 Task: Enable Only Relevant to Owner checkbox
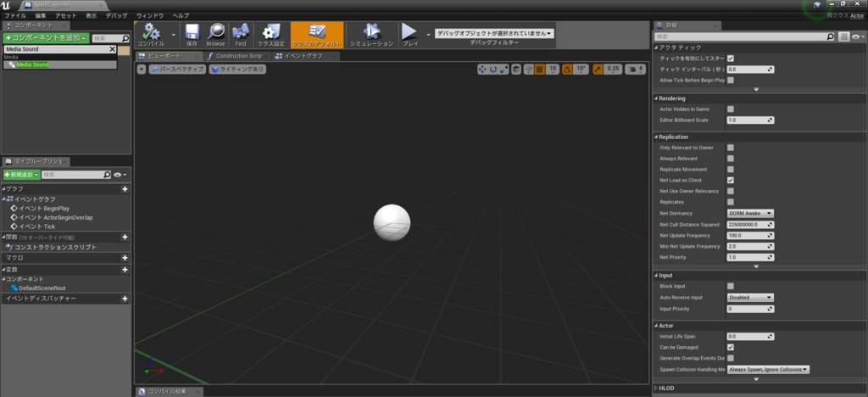click(731, 148)
